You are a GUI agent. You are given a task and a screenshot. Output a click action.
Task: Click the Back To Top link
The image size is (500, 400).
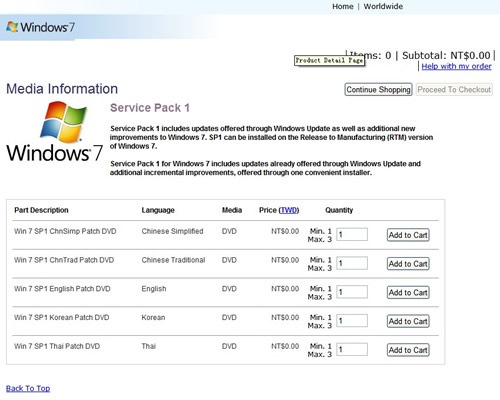(28, 388)
